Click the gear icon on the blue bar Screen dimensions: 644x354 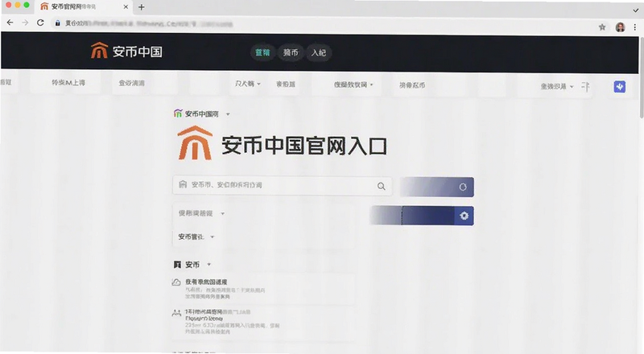(x=464, y=216)
